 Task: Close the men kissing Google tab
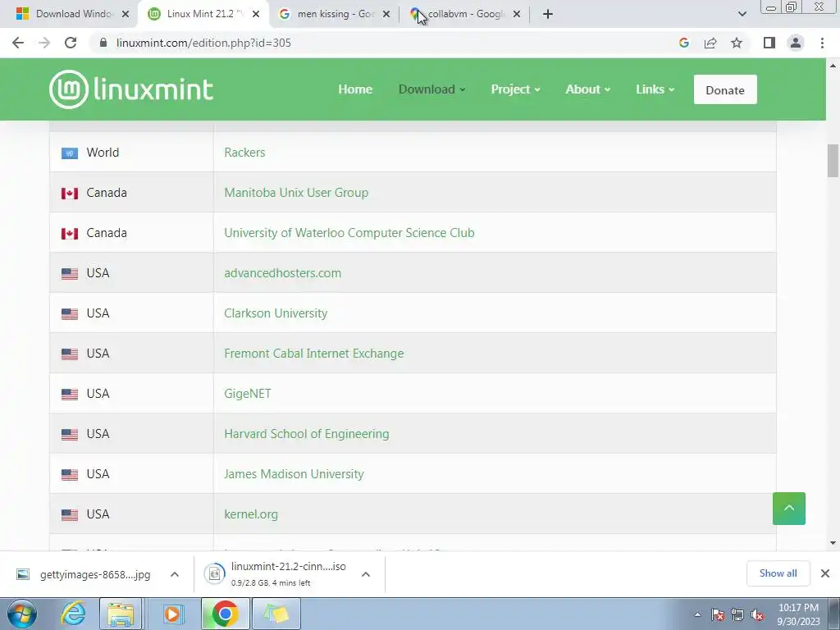(x=386, y=14)
